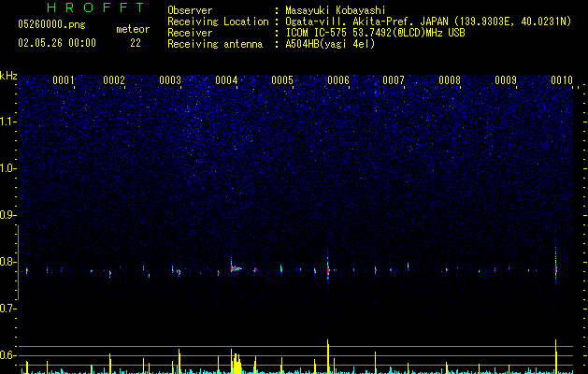The height and width of the screenshot is (374, 588).
Task: Click time marker 0008
Action: click(x=450, y=79)
